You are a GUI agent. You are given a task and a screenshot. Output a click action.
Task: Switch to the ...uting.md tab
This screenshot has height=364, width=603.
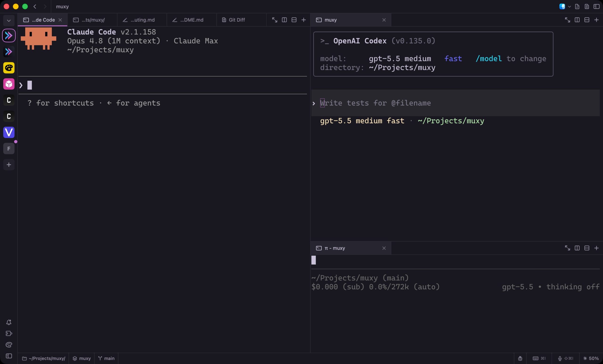pyautogui.click(x=142, y=20)
